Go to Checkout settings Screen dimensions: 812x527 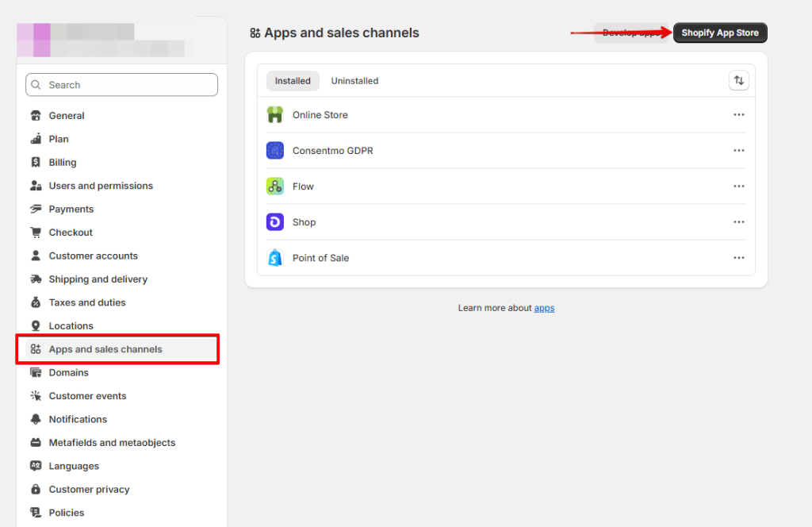(x=71, y=232)
